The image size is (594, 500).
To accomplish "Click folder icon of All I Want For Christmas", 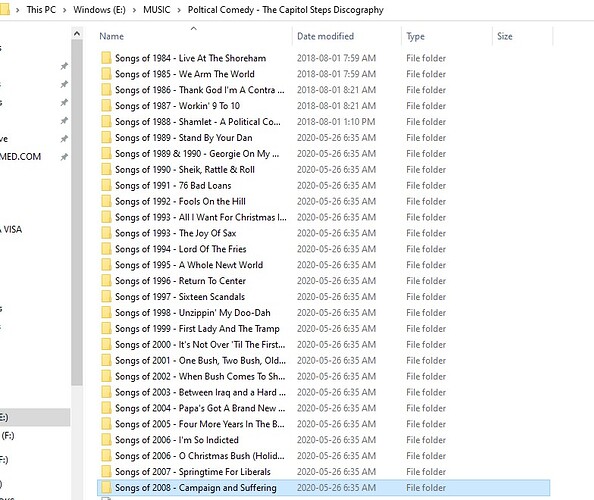I will 106,217.
